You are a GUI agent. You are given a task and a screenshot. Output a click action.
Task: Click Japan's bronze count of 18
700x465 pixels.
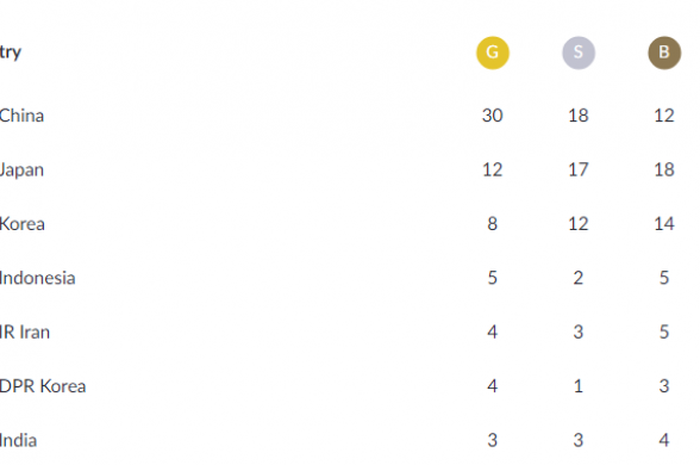[x=664, y=170]
